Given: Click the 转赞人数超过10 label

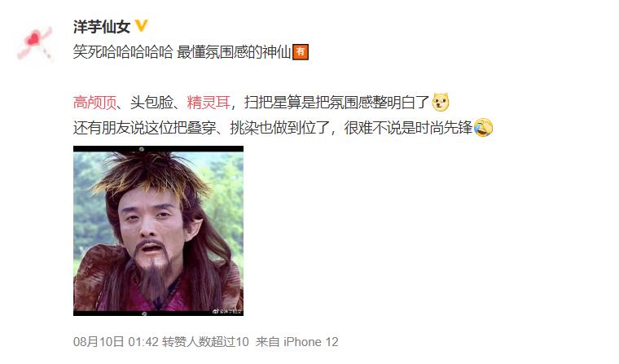Looking at the screenshot, I should pos(205,342).
